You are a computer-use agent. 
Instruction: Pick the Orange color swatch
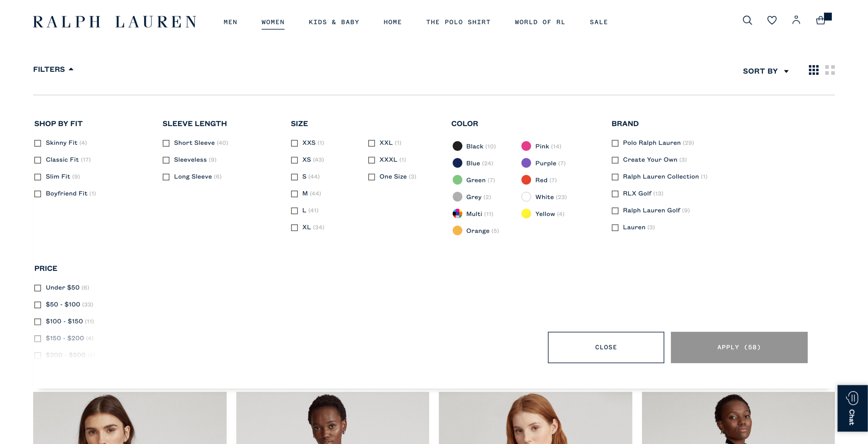[457, 231]
